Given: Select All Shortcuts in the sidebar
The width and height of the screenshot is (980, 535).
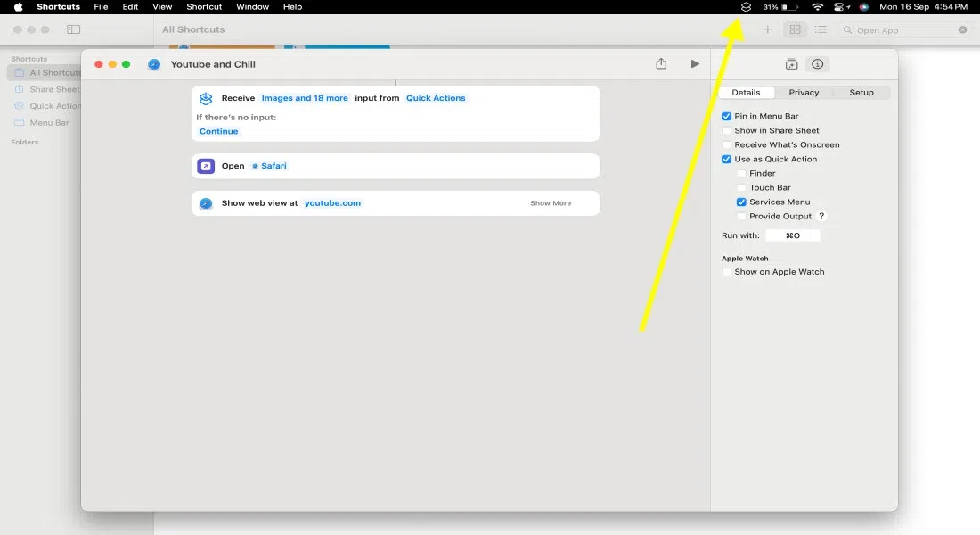Looking at the screenshot, I should point(45,73).
